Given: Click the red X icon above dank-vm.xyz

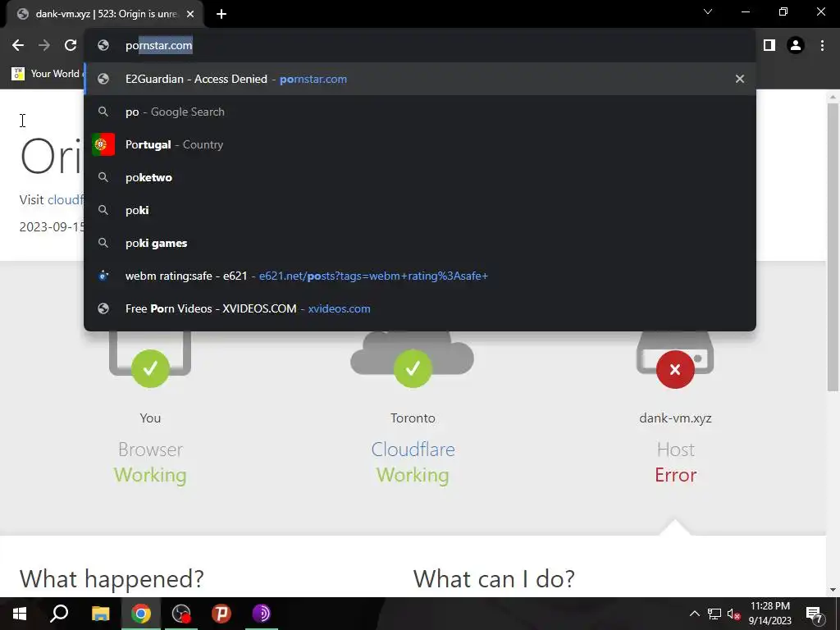Looking at the screenshot, I should tap(675, 369).
